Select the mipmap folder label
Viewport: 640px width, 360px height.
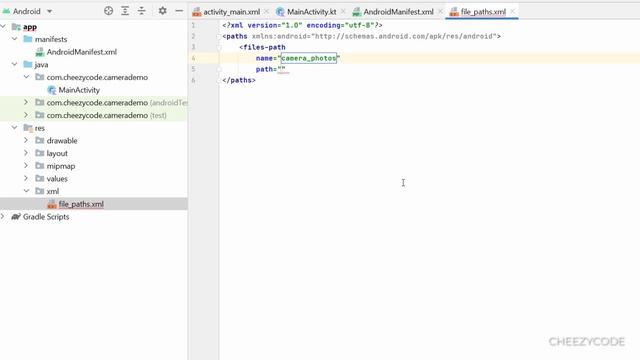[x=61, y=166]
